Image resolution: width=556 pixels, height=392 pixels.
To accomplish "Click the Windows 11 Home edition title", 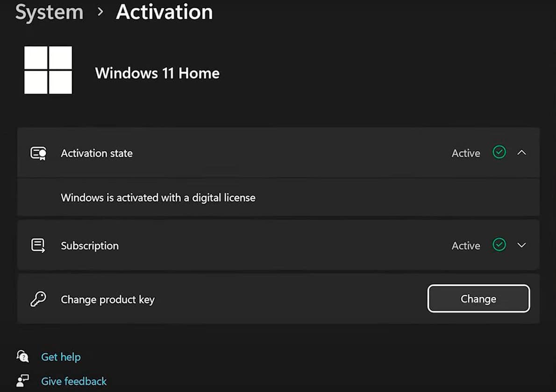I will tap(157, 73).
